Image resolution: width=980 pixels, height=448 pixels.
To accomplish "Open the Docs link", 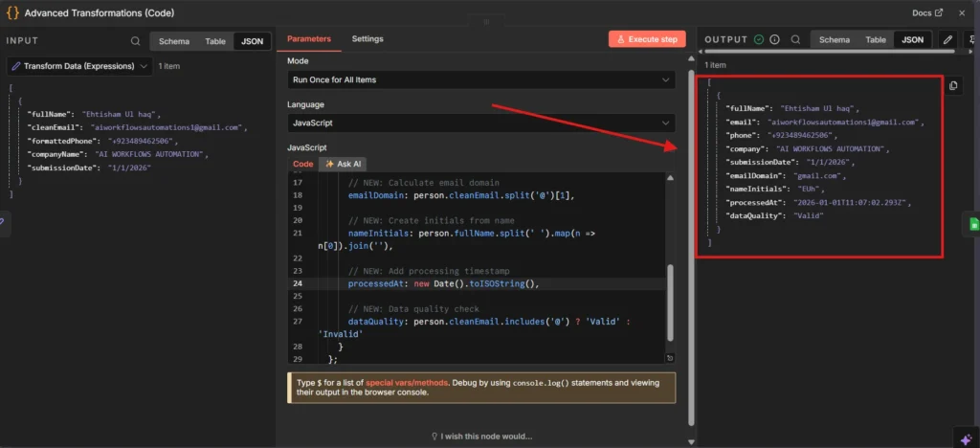I will (927, 12).
